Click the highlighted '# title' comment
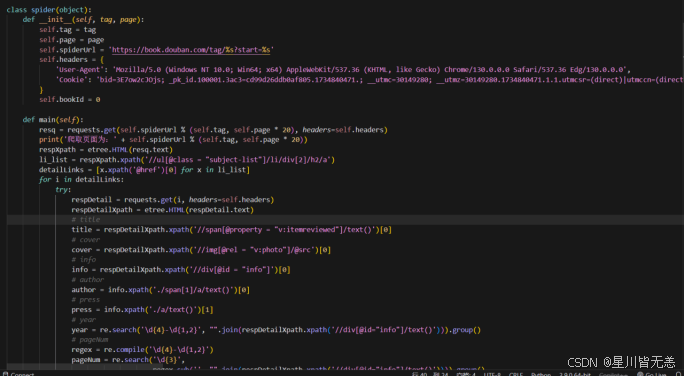Viewport: 685px width, 377px height. tap(86, 220)
